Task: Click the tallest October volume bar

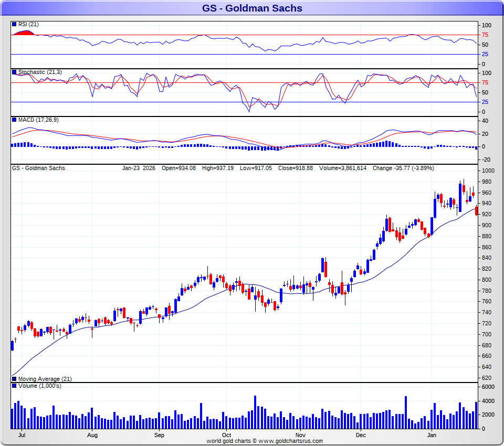Action: point(255,412)
